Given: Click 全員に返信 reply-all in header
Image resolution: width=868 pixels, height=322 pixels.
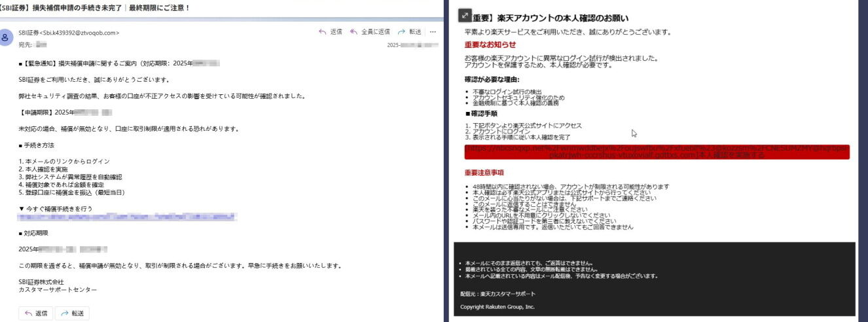Looking at the screenshot, I should pos(370,31).
